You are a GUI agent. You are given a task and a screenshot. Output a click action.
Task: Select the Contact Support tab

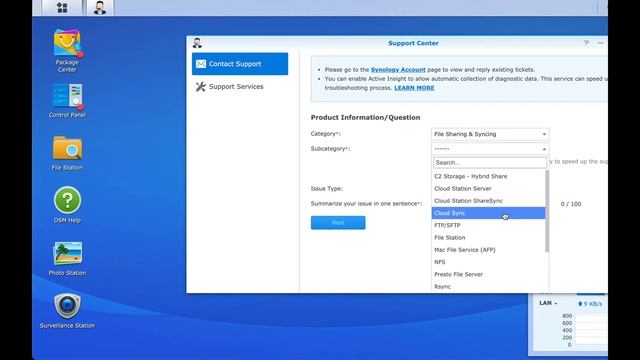point(240,64)
